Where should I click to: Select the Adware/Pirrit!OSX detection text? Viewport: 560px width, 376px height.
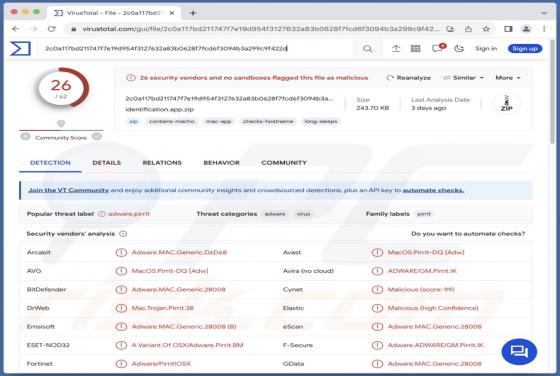click(161, 364)
